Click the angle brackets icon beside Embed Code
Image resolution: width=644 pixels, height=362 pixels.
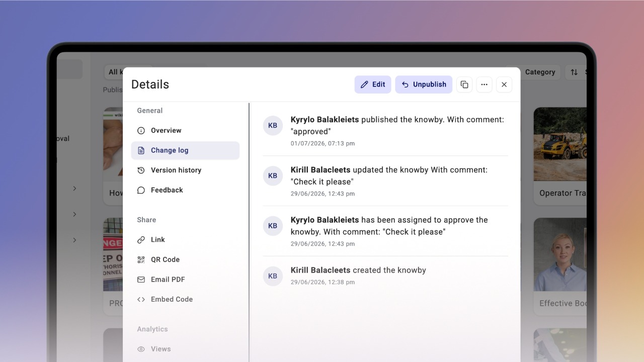(141, 300)
